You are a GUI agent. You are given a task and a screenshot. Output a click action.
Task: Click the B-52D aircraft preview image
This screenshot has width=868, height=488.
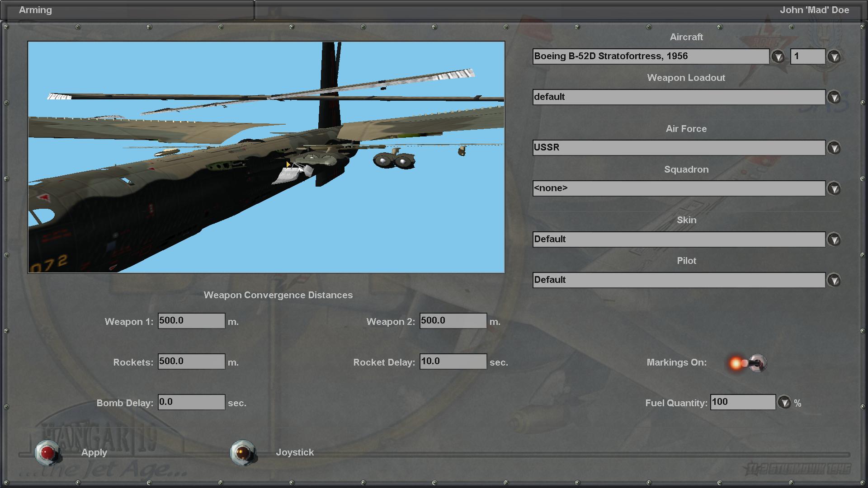pyautogui.click(x=266, y=157)
